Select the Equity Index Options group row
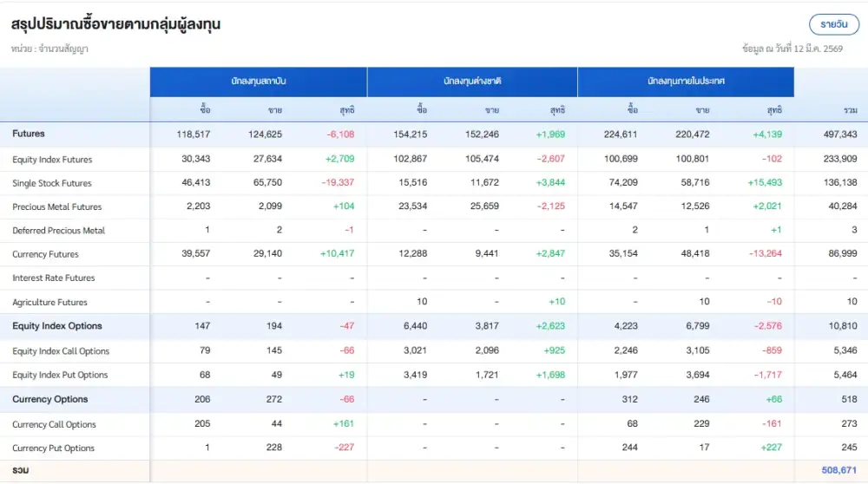The height and width of the screenshot is (484, 868). click(57, 326)
